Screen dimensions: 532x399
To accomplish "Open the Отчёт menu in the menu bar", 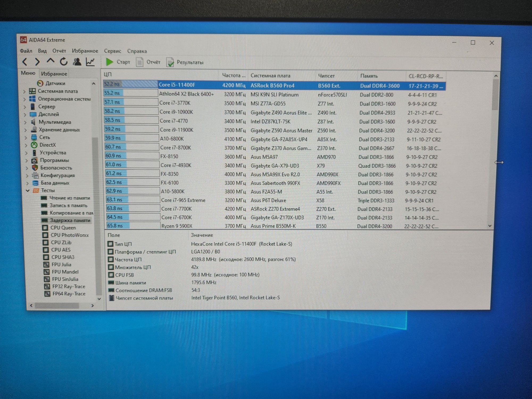I will pos(59,51).
